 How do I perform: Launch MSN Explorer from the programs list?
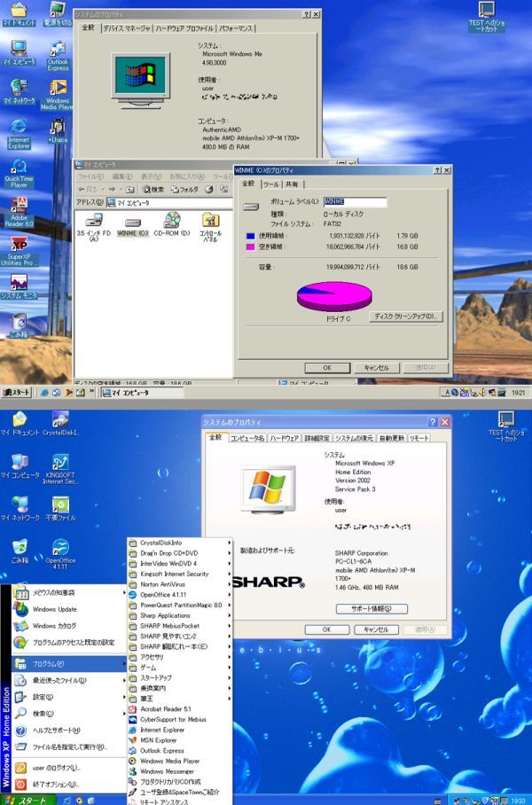[x=159, y=739]
